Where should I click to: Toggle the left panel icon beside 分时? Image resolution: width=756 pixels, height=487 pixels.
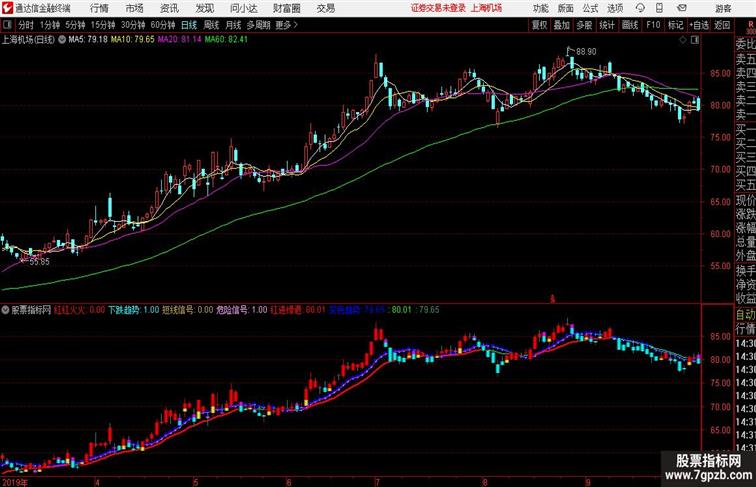click(x=7, y=25)
